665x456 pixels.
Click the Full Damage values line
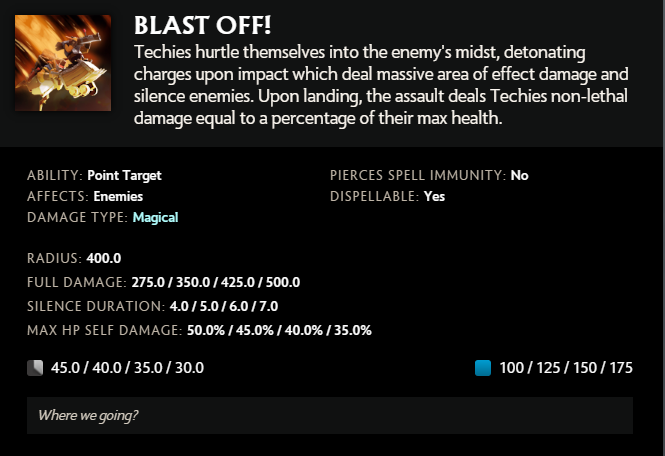tap(215, 282)
